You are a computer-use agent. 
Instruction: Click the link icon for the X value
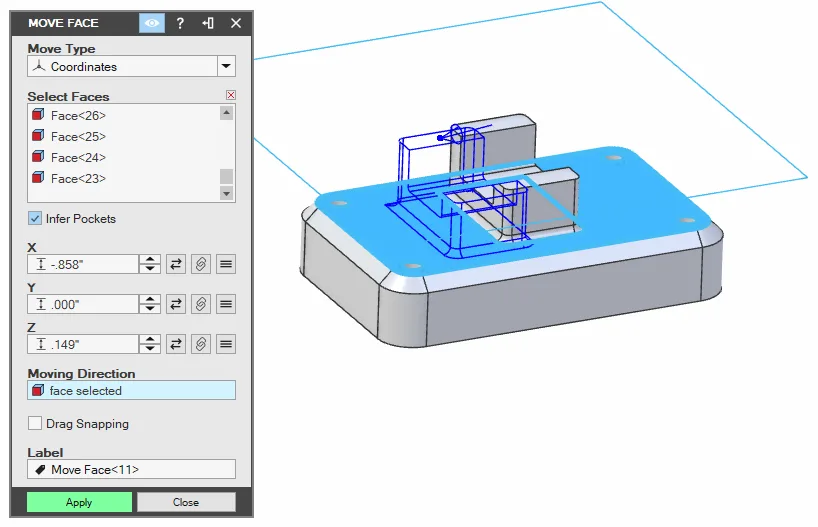tap(201, 264)
